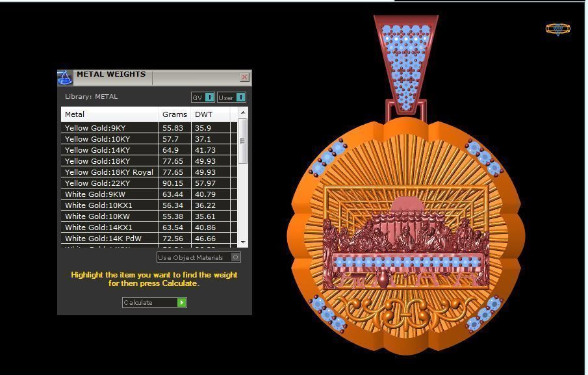Select the White Gold:9KW row

point(149,194)
